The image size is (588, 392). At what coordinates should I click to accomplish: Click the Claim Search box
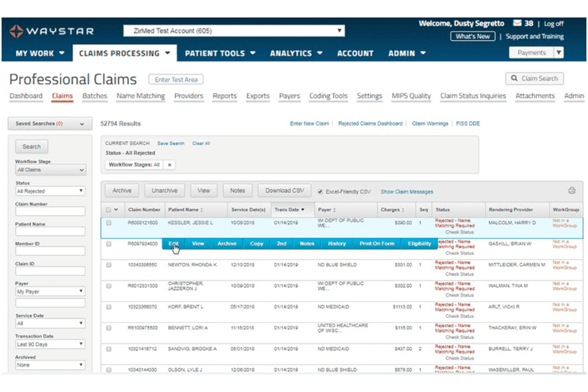coord(534,79)
